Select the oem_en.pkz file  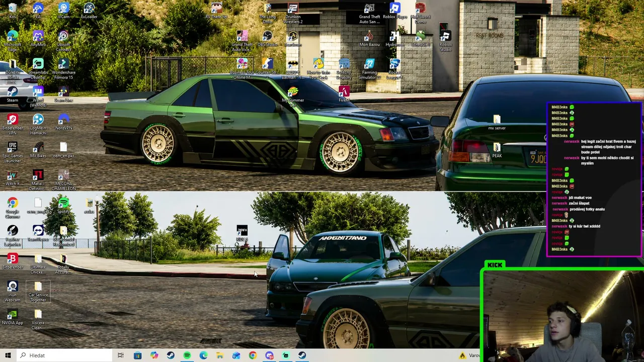click(x=63, y=149)
